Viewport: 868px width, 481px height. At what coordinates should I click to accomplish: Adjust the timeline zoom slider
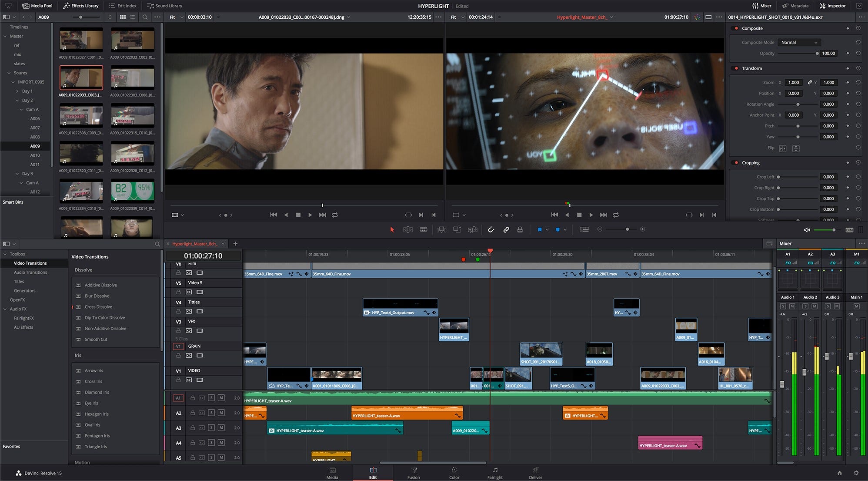coord(628,229)
